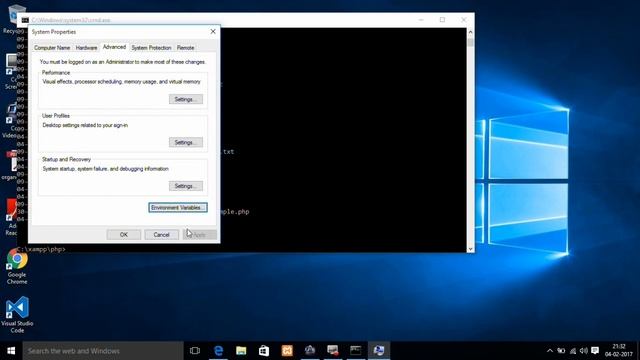Launch Microsoft Edge from the taskbar
The height and width of the screenshot is (360, 640).
(218, 351)
